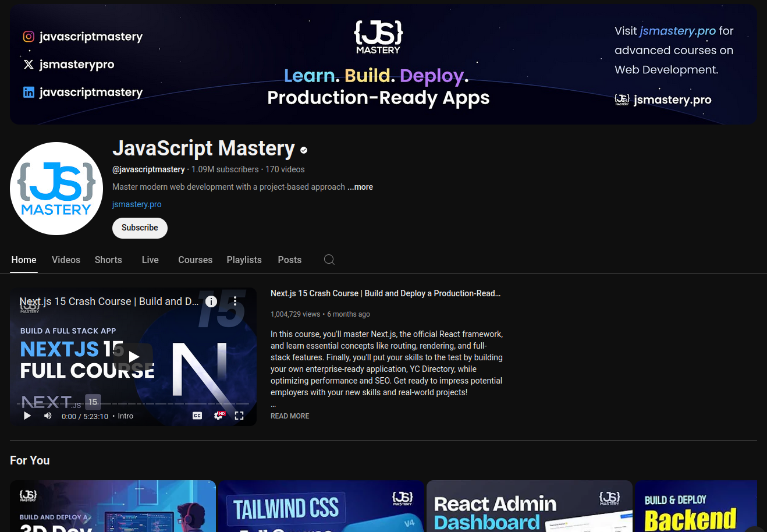Viewport: 767px width, 532px height.
Task: Open the Live tab
Action: click(x=150, y=260)
